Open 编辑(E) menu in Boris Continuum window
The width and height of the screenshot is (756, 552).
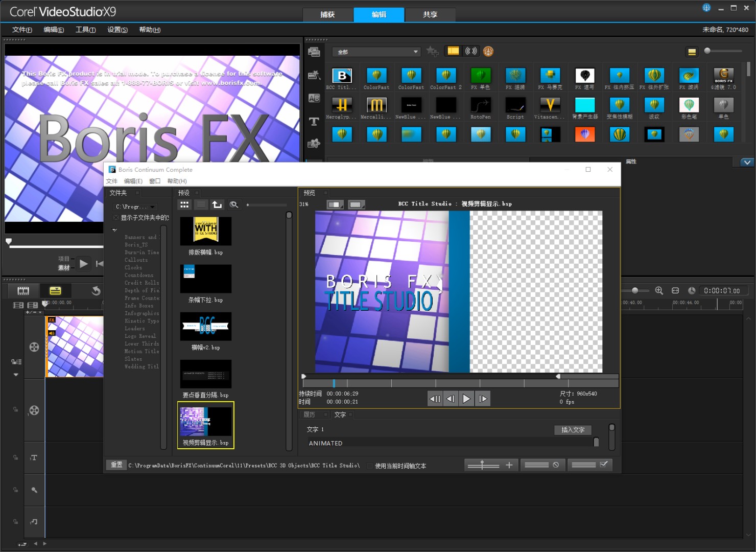[133, 181]
